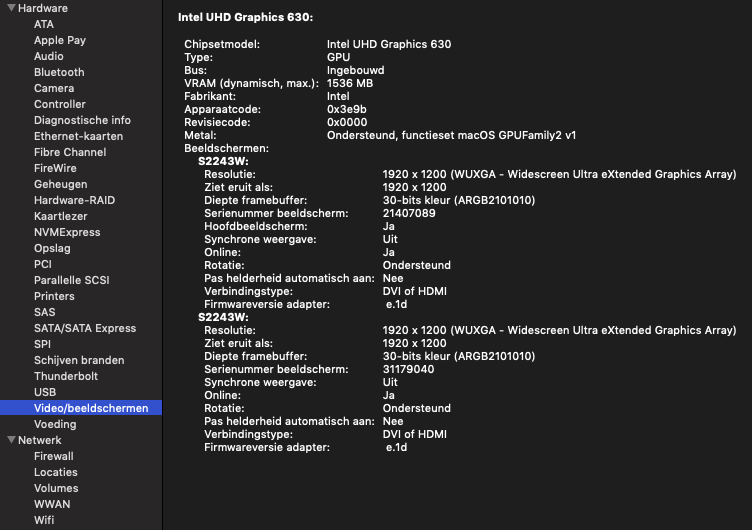This screenshot has height=530, width=752.
Task: Open Firewall under Netwerk
Action: pos(54,456)
